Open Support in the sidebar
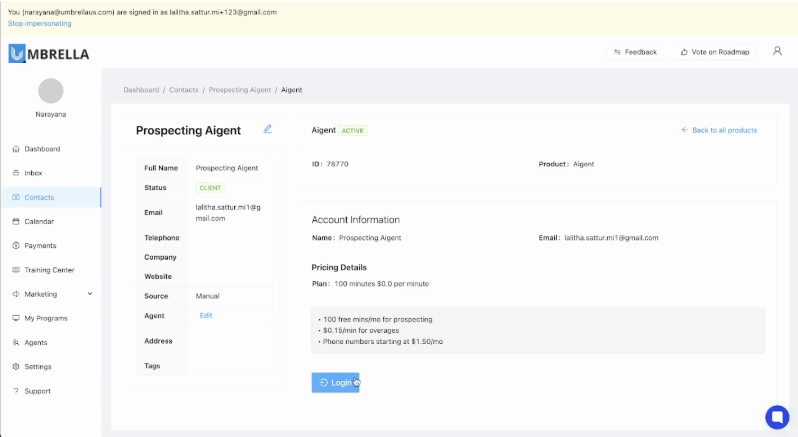 pos(38,391)
